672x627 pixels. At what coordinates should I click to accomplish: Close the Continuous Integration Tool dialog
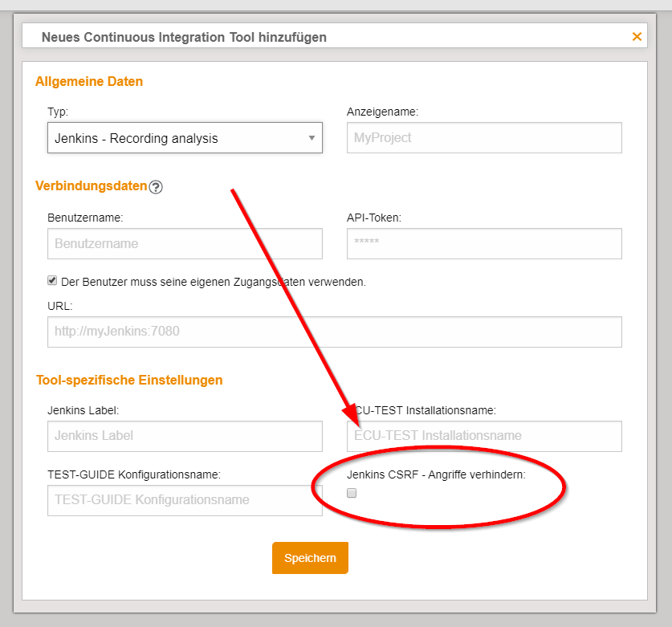pos(637,37)
